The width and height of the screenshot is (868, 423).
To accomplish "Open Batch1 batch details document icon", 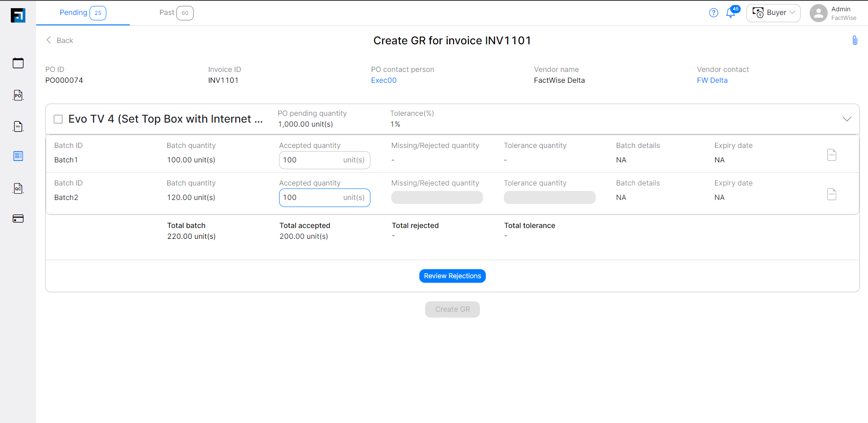I will [831, 155].
